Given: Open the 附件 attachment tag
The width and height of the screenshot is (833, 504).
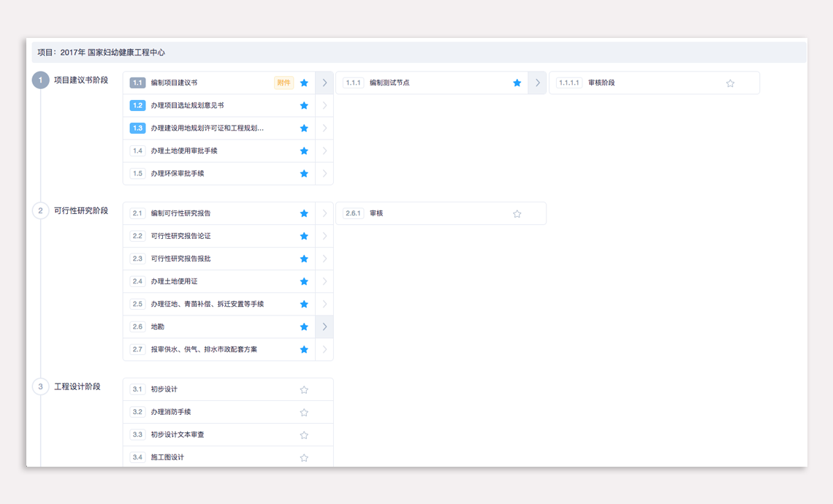Looking at the screenshot, I should (x=284, y=83).
